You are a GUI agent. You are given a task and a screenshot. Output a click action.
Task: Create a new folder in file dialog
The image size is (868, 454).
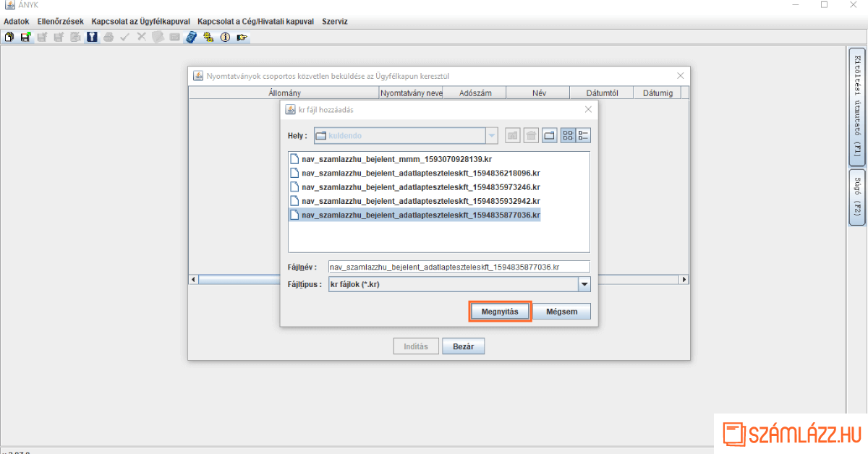point(550,135)
